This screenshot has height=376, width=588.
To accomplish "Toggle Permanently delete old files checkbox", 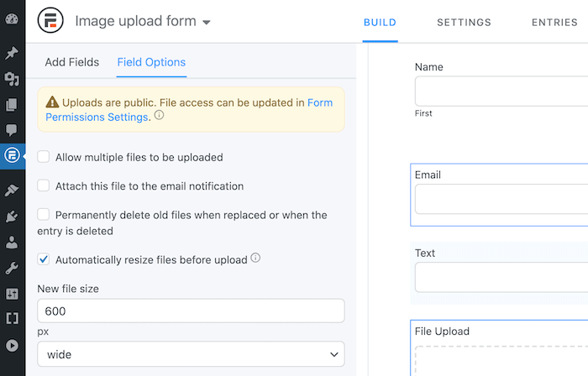I will [43, 215].
